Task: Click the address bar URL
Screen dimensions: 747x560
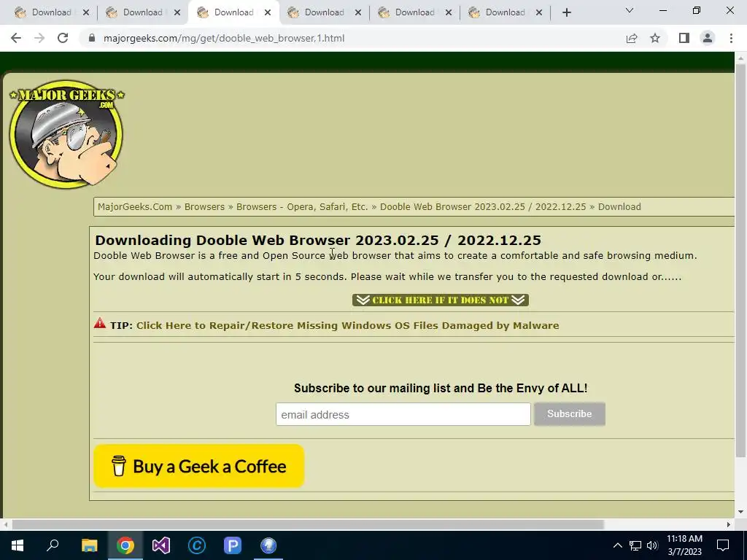Action: click(x=224, y=38)
